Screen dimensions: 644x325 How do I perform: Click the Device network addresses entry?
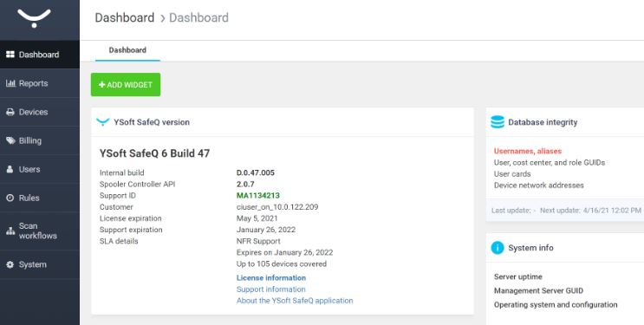coord(539,185)
